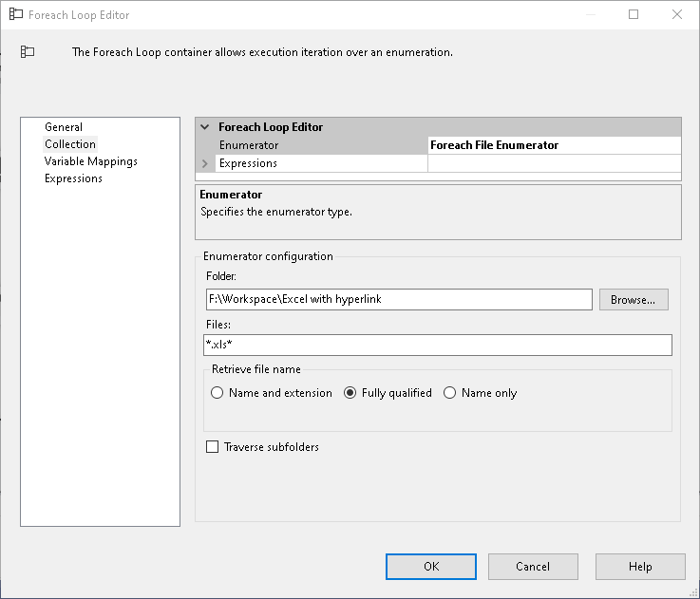Click the Browse... button
This screenshot has width=700, height=599.
[633, 300]
